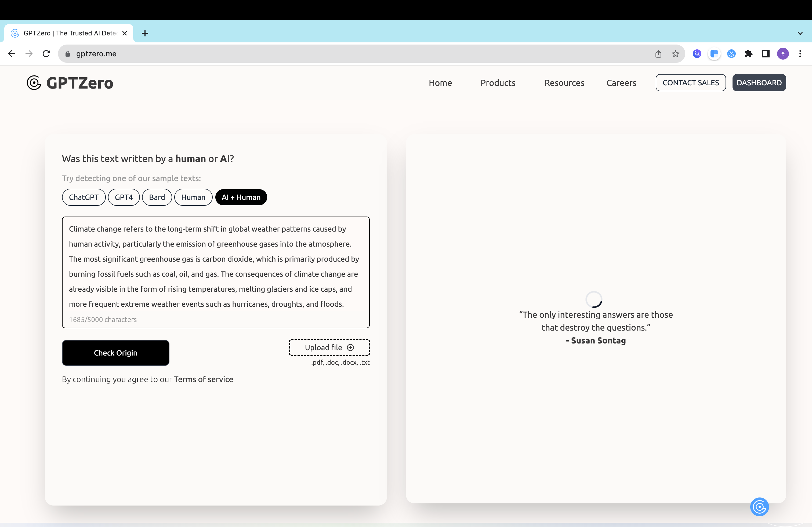Select the GPTZero browser tab

click(65, 33)
